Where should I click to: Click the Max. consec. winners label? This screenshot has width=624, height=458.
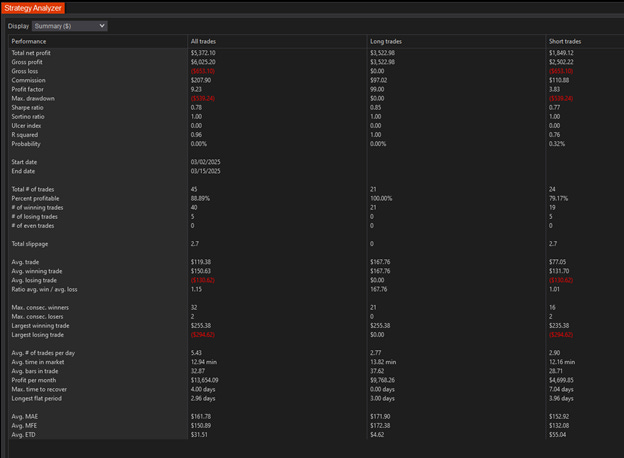(x=40, y=308)
